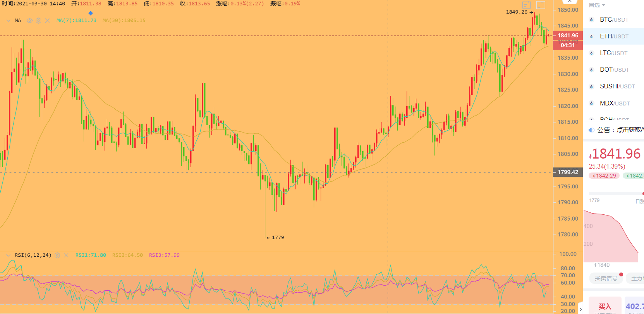Click the BTC exchange flame icon
This screenshot has width=644, height=314.
click(x=591, y=20)
